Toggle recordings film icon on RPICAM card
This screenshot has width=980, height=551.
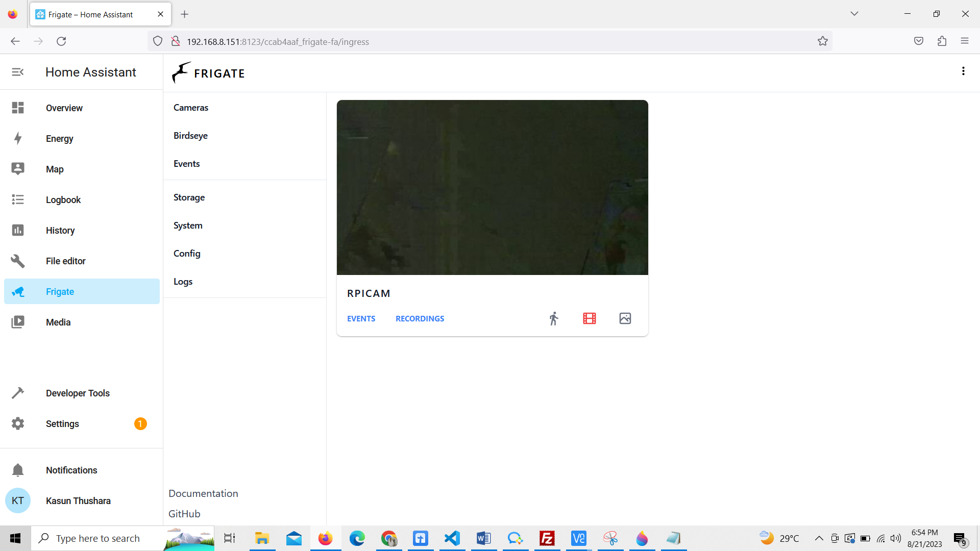pos(590,318)
